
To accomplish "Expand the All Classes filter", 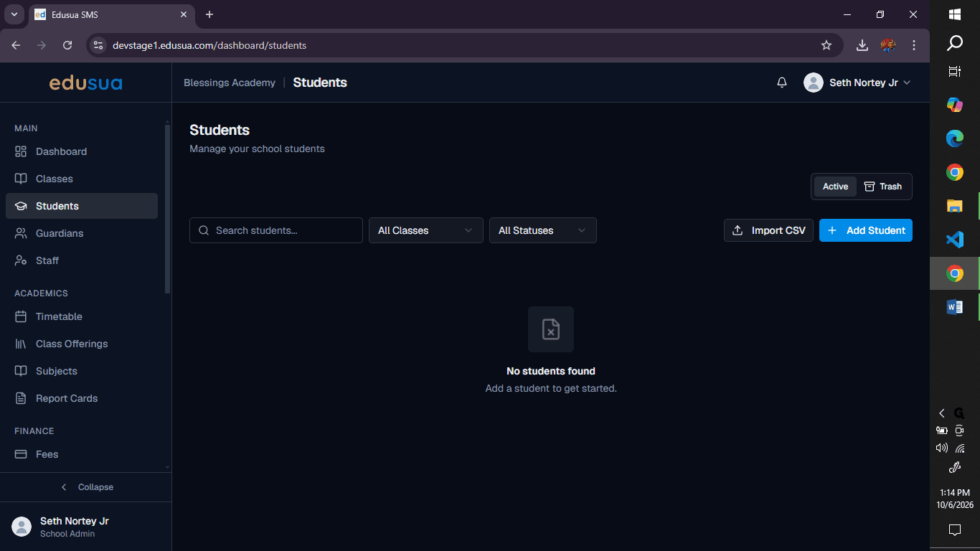I will coord(426,230).
